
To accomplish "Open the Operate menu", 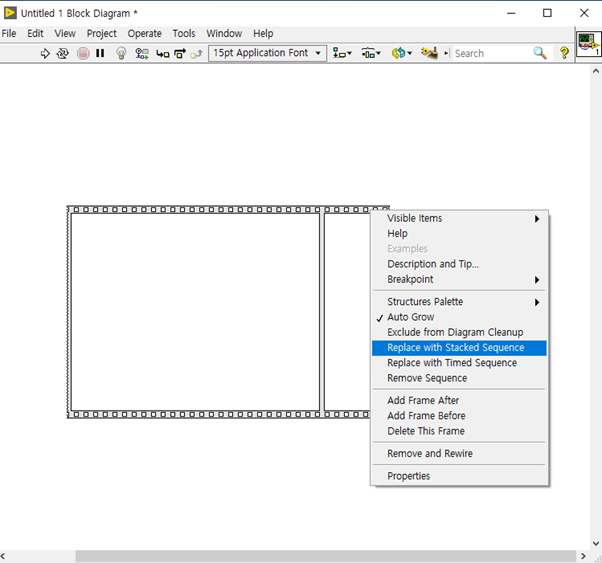I will tap(144, 34).
